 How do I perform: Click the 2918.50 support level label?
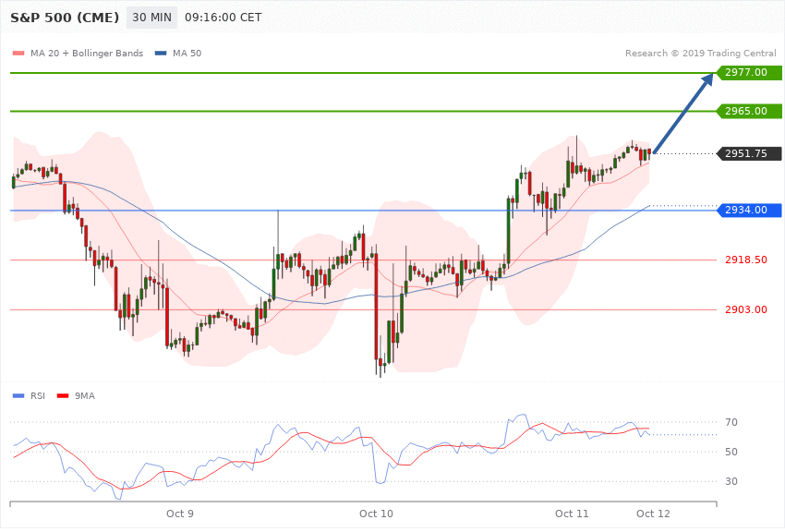click(x=746, y=260)
